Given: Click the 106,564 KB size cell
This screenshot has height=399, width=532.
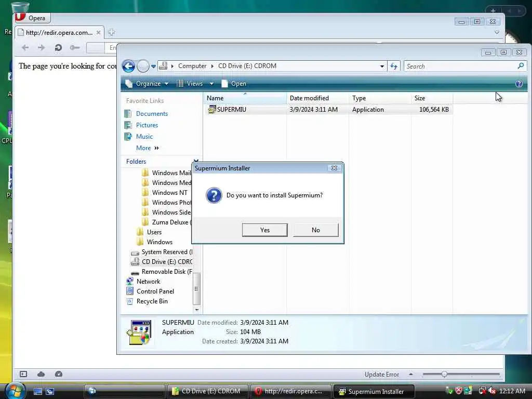Looking at the screenshot, I should 434,110.
